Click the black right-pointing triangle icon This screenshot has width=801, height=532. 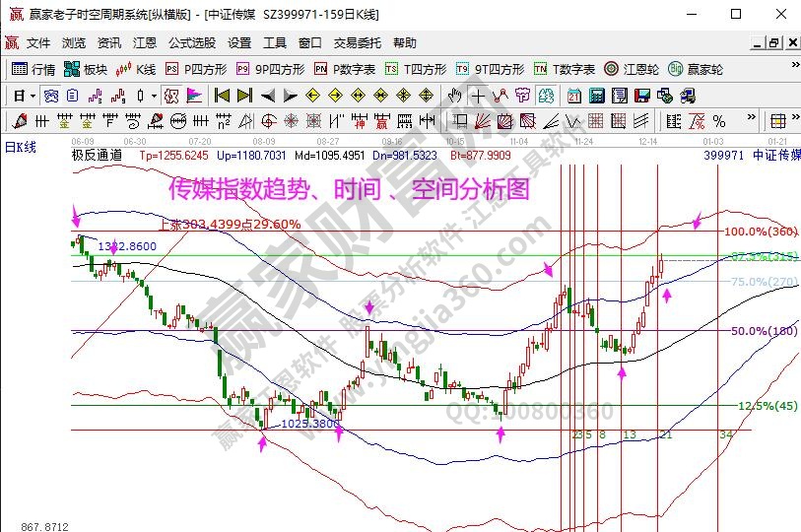point(291,96)
